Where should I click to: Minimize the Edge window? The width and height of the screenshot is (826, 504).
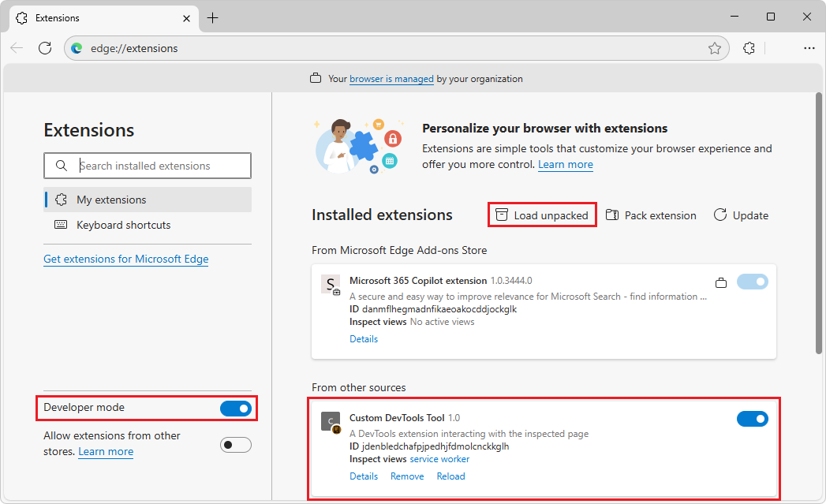click(734, 17)
